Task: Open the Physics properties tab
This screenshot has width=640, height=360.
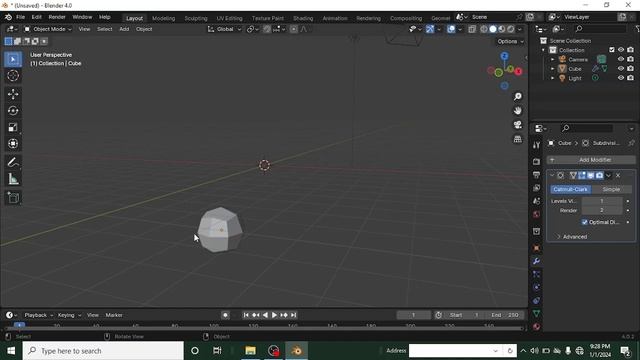Action: click(536, 287)
